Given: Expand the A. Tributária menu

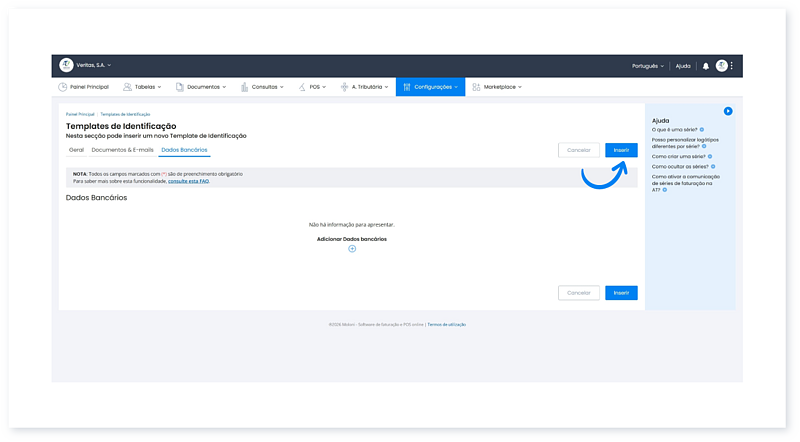Looking at the screenshot, I should [x=364, y=87].
